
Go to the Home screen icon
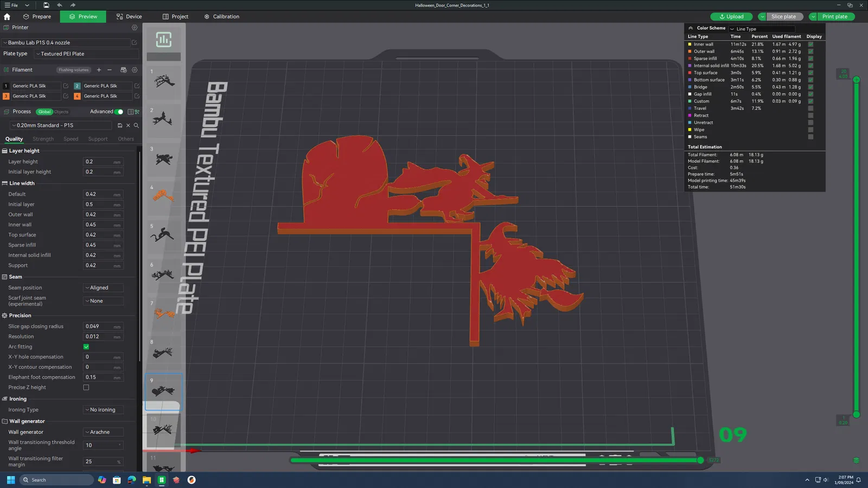pyautogui.click(x=7, y=17)
